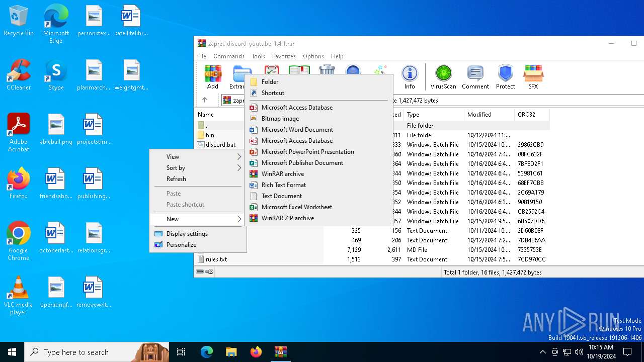Select the discord.bat file

[220, 145]
